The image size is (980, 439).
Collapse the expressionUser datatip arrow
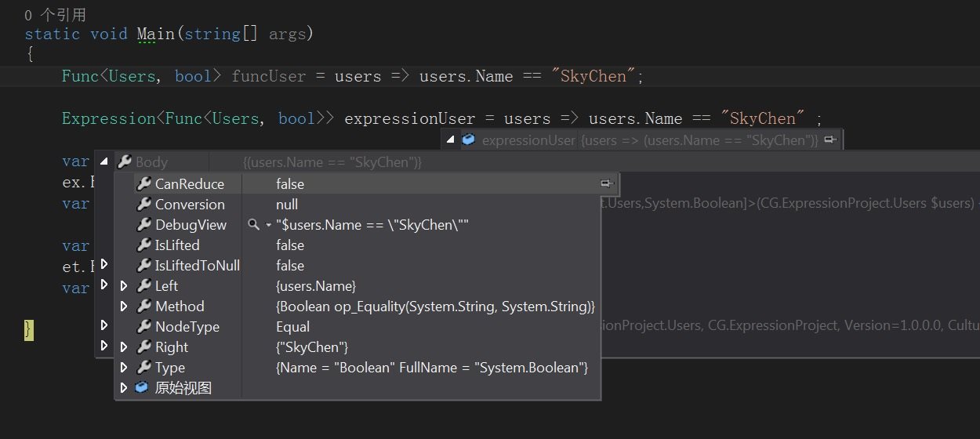click(450, 140)
